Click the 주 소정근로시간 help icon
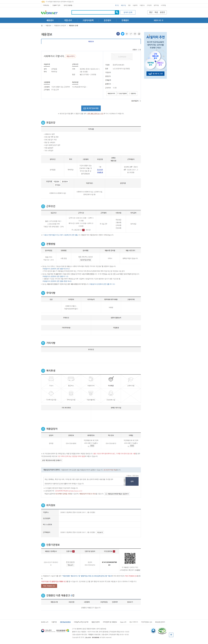 tap(83, 230)
